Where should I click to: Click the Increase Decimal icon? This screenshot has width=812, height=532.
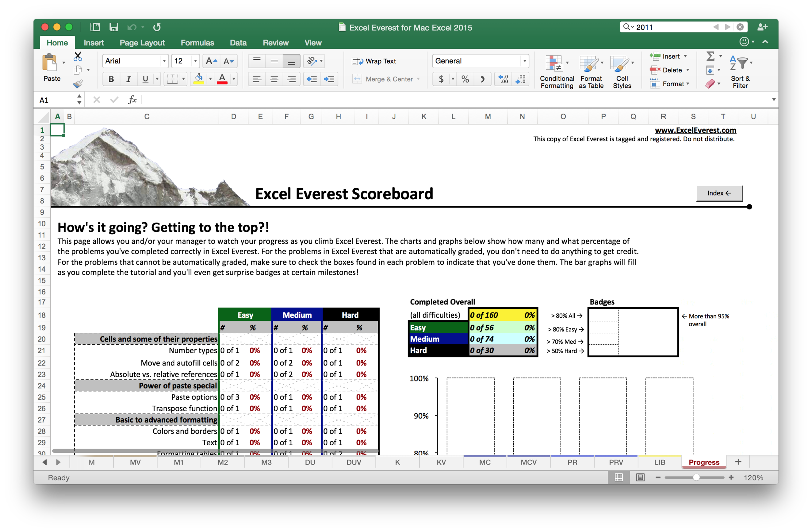coord(503,79)
